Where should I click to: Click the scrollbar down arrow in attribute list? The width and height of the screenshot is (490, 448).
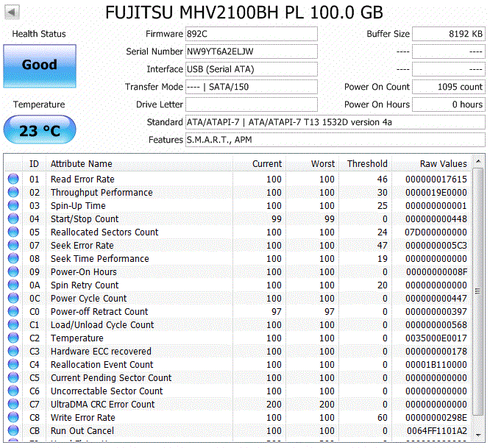pyautogui.click(x=477, y=435)
